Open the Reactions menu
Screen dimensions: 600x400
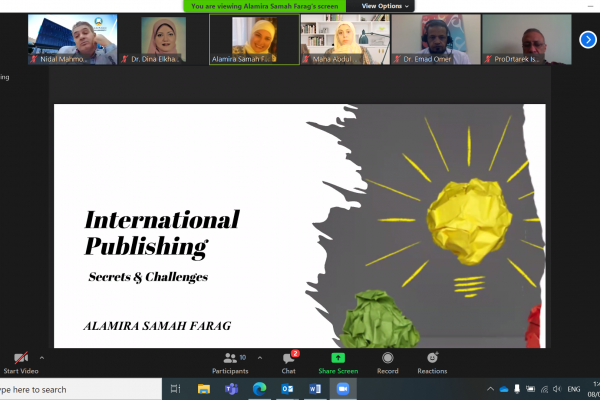(432, 362)
